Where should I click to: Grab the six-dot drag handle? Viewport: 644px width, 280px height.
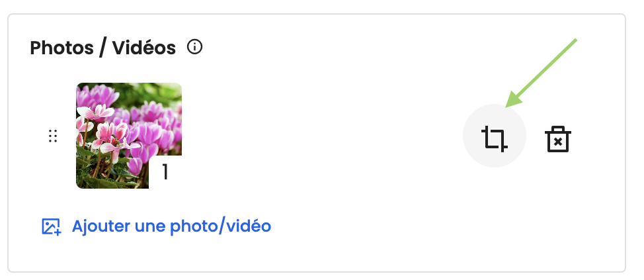(x=53, y=136)
